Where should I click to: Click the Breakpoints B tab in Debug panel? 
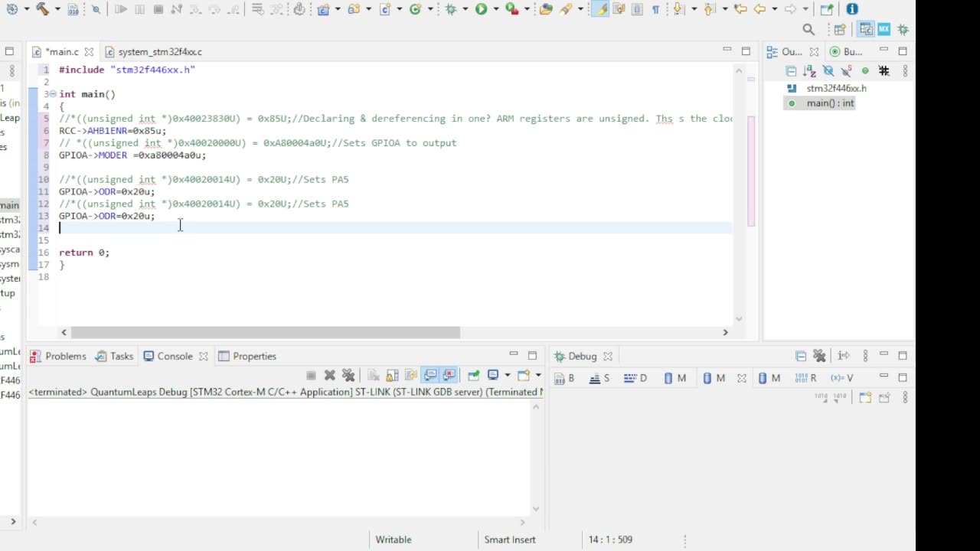coord(564,378)
